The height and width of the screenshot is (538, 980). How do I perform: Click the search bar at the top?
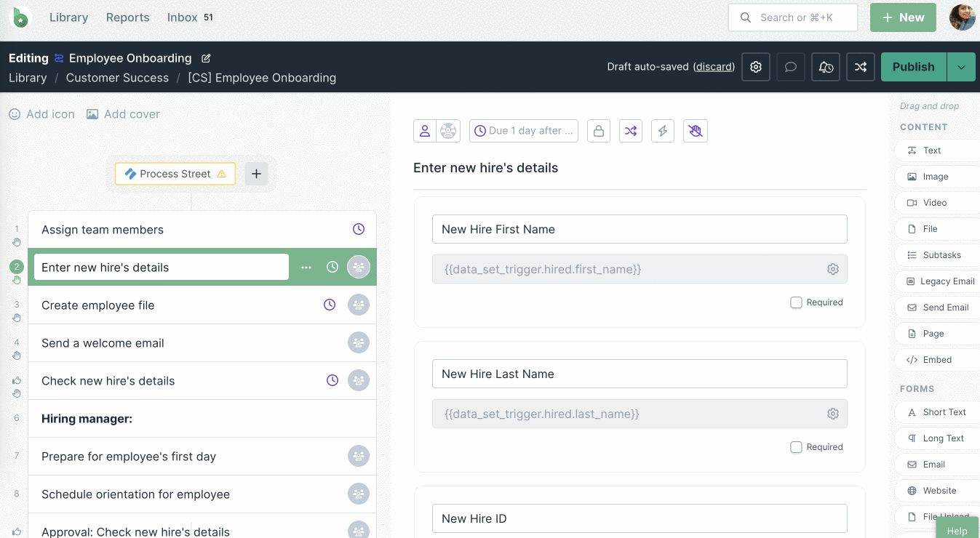[792, 17]
